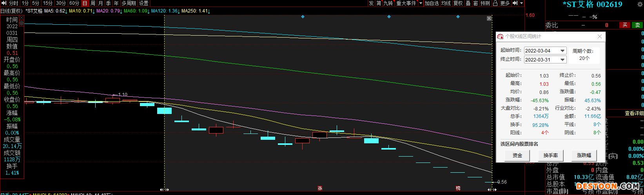Open the start date 2022-03-04 dropdown

coord(562,51)
